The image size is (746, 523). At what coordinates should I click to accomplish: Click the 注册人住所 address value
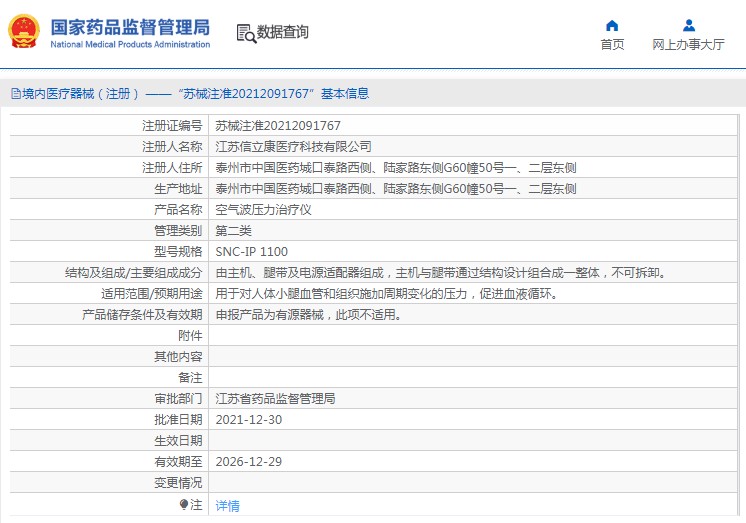395,168
